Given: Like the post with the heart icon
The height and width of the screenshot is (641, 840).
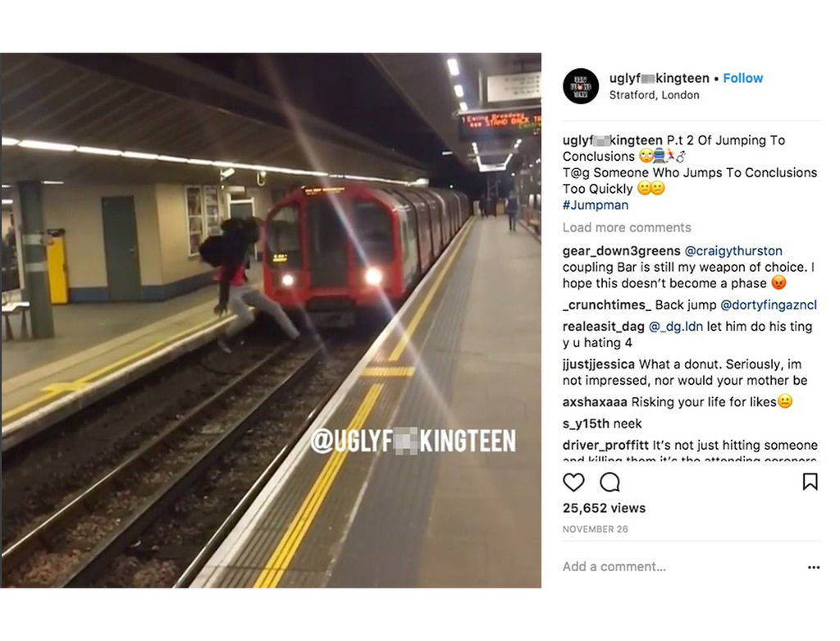Looking at the screenshot, I should pos(573,483).
